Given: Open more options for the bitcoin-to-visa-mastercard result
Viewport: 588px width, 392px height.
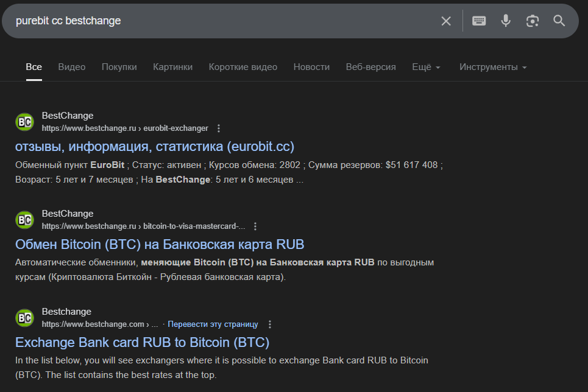Looking at the screenshot, I should 255,226.
